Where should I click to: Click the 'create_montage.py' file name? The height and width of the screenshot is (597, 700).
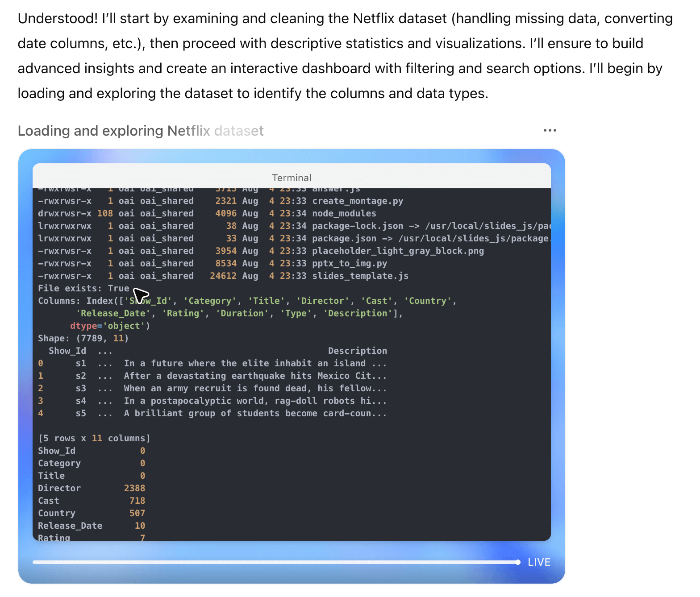pos(358,201)
